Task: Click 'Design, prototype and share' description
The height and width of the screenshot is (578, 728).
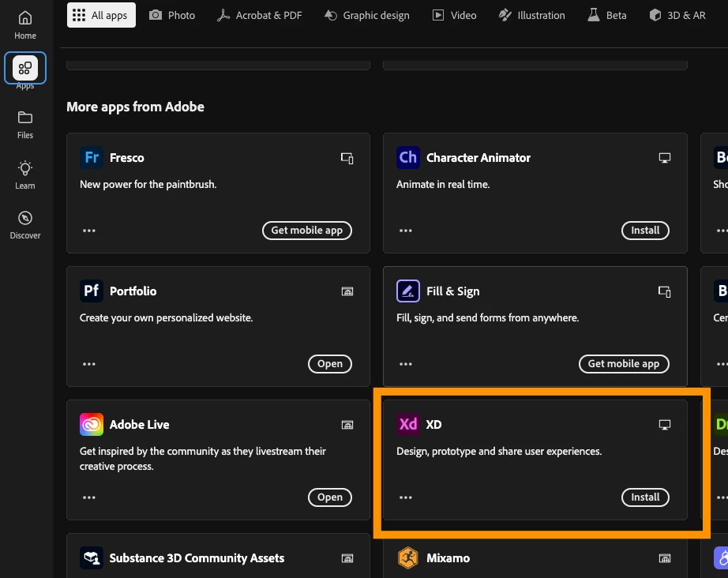Action: tap(499, 451)
